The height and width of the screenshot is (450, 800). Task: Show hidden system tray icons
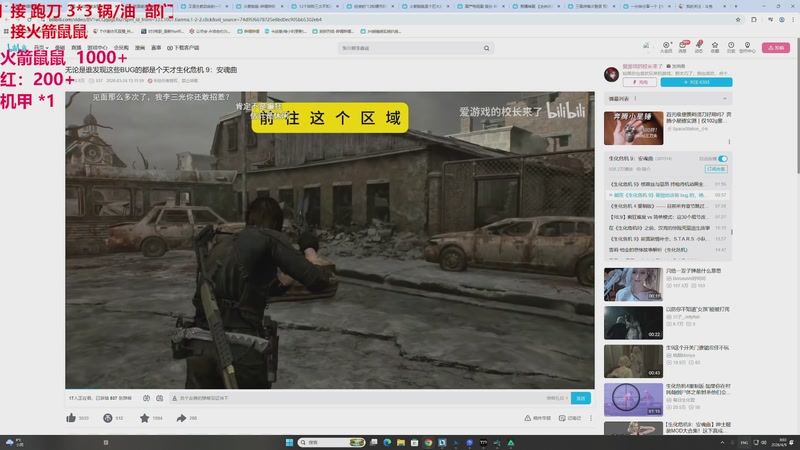point(722,442)
